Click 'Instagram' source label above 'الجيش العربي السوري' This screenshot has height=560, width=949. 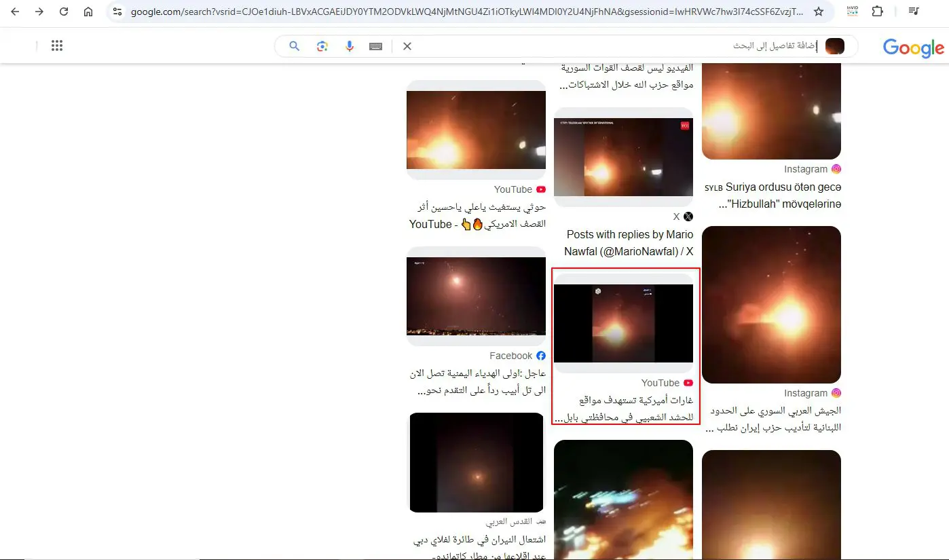(806, 393)
